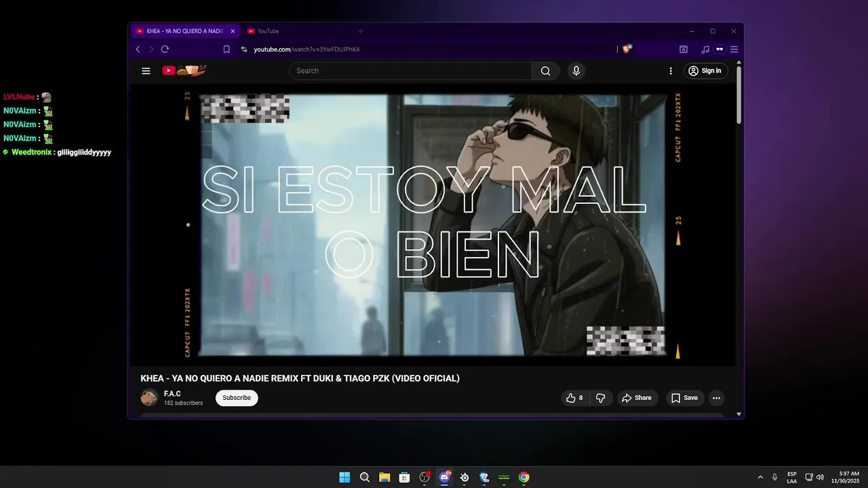
Task: Open the music note playlist icon
Action: pyautogui.click(x=705, y=49)
